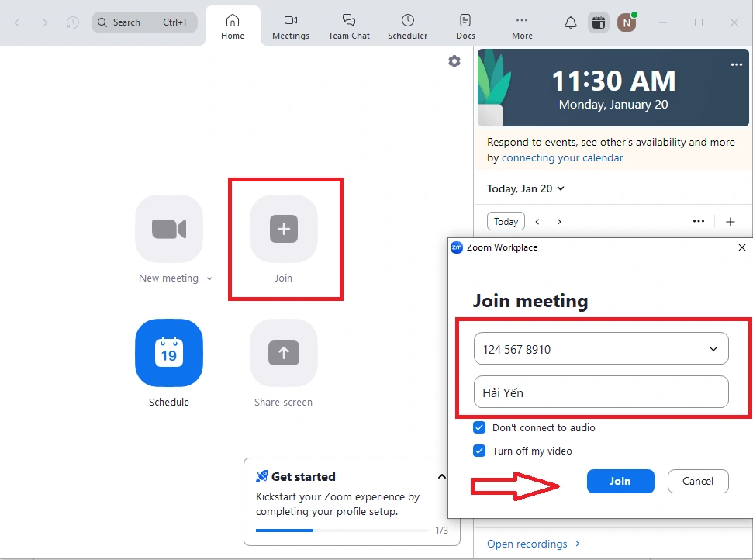753x560 pixels.
Task: Toggle Don't connect to audio checkbox
Action: (x=480, y=427)
